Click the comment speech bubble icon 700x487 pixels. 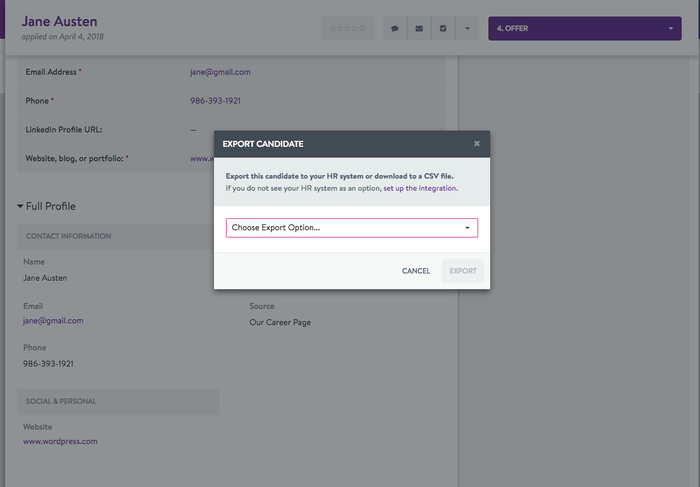pyautogui.click(x=395, y=29)
